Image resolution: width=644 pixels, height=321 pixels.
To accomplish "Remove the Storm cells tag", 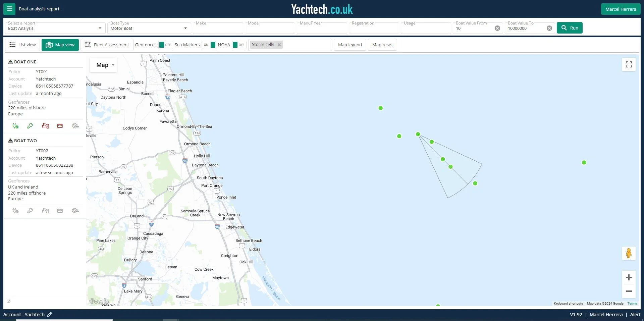I will point(279,45).
